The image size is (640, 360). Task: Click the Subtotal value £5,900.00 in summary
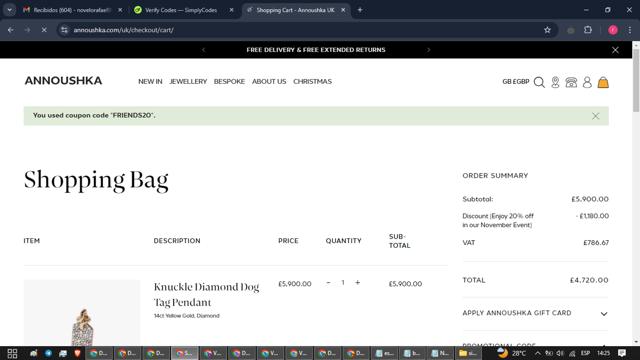[590, 199]
